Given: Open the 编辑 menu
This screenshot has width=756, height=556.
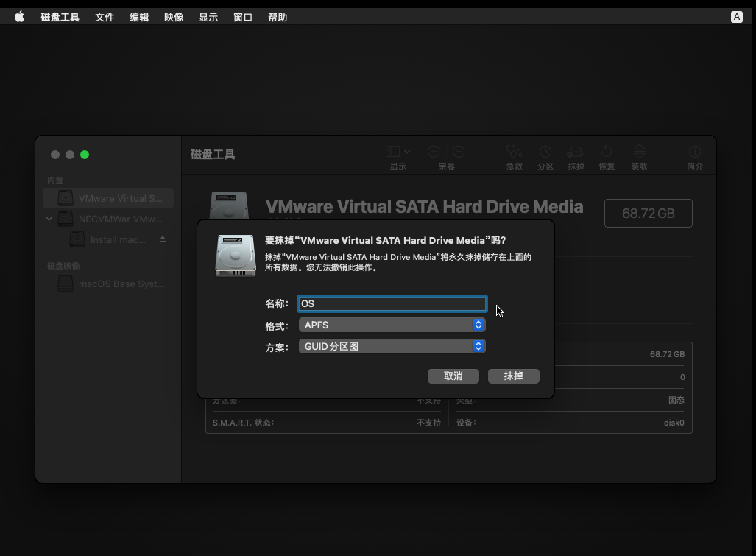Looking at the screenshot, I should tap(139, 18).
